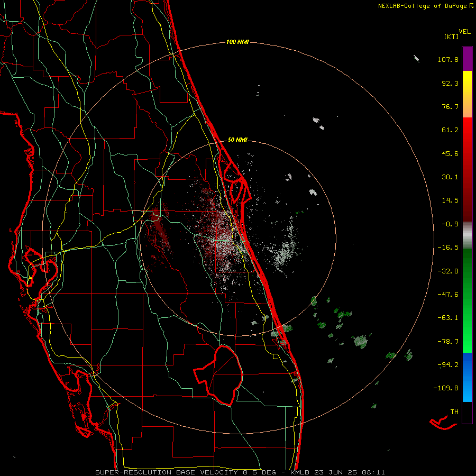
Task: Click the 92.3 legend value
Action: 450,83
